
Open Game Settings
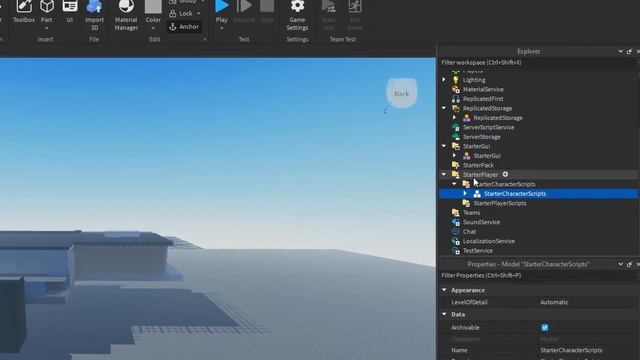[x=297, y=16]
